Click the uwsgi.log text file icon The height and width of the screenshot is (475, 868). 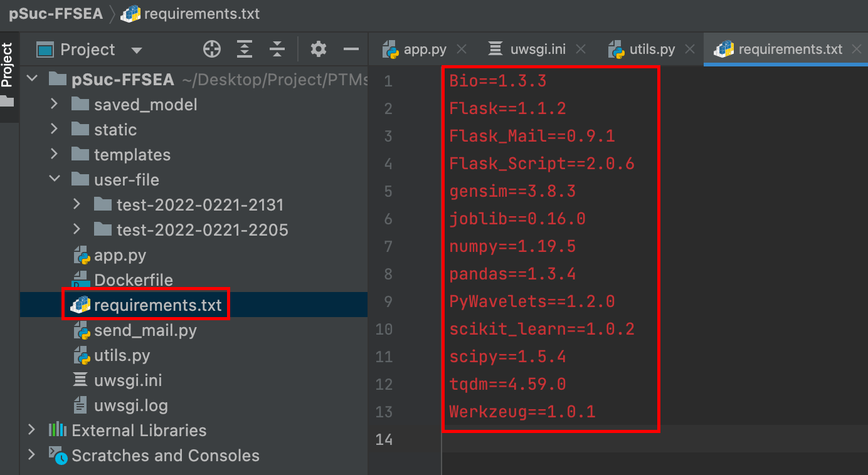click(80, 405)
